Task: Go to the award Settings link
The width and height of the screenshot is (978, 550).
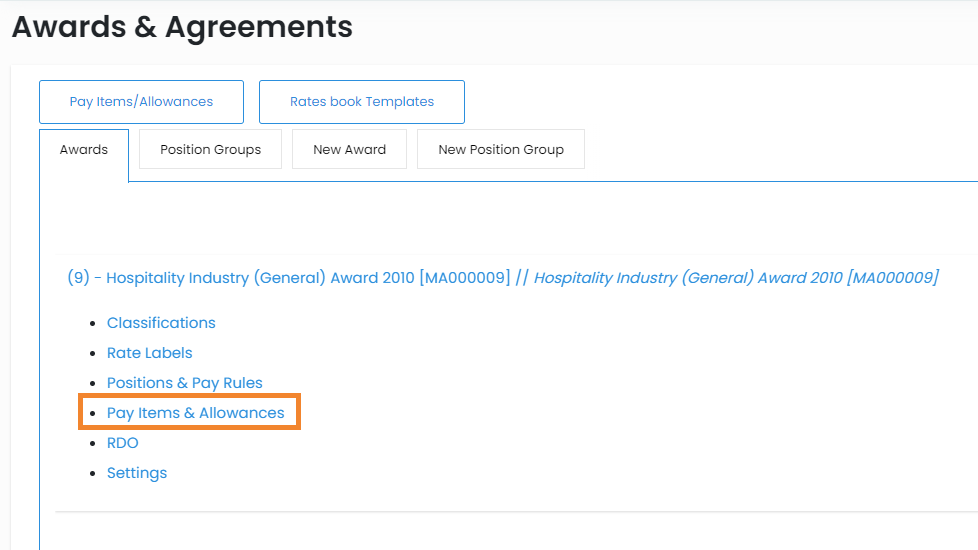Action: tap(137, 473)
